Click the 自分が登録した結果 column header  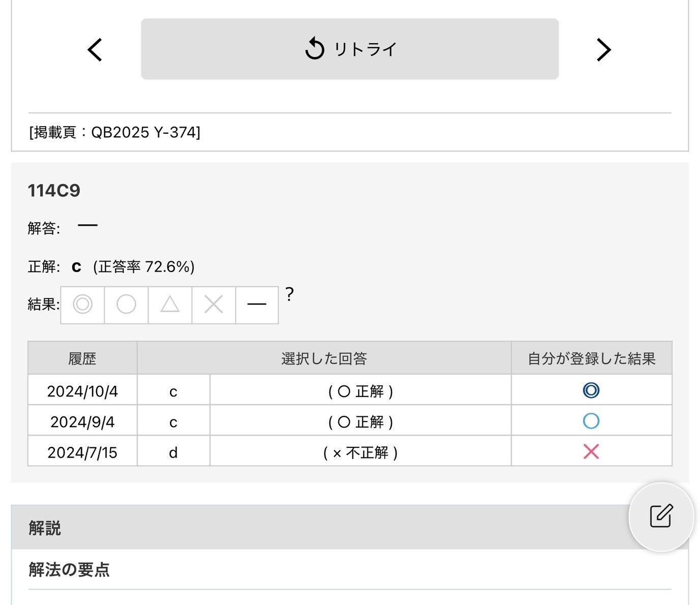[591, 358]
